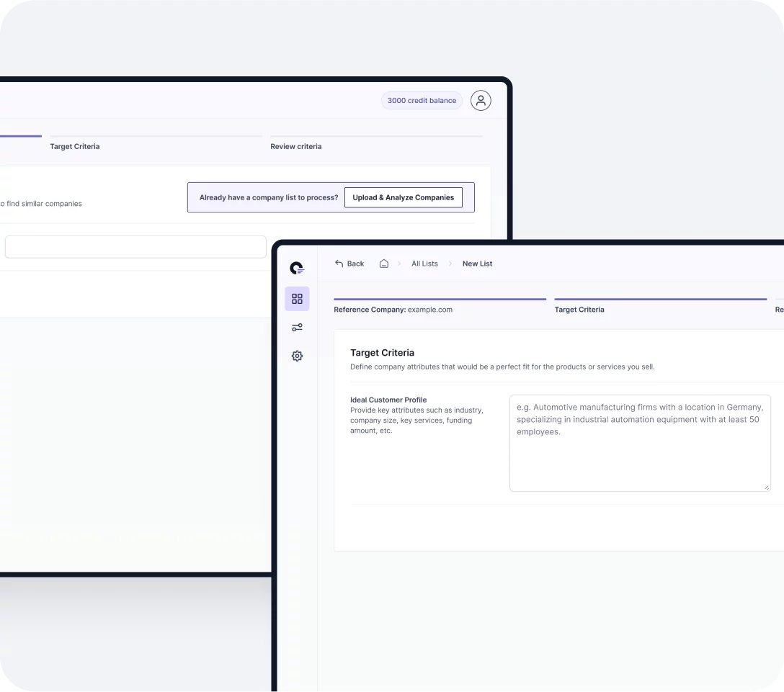784x692 pixels.
Task: Click the text area resize handle corner
Action: (767, 487)
